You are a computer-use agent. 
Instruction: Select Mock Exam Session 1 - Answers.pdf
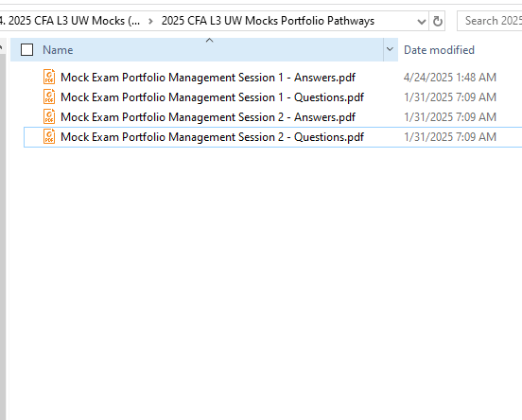point(208,78)
